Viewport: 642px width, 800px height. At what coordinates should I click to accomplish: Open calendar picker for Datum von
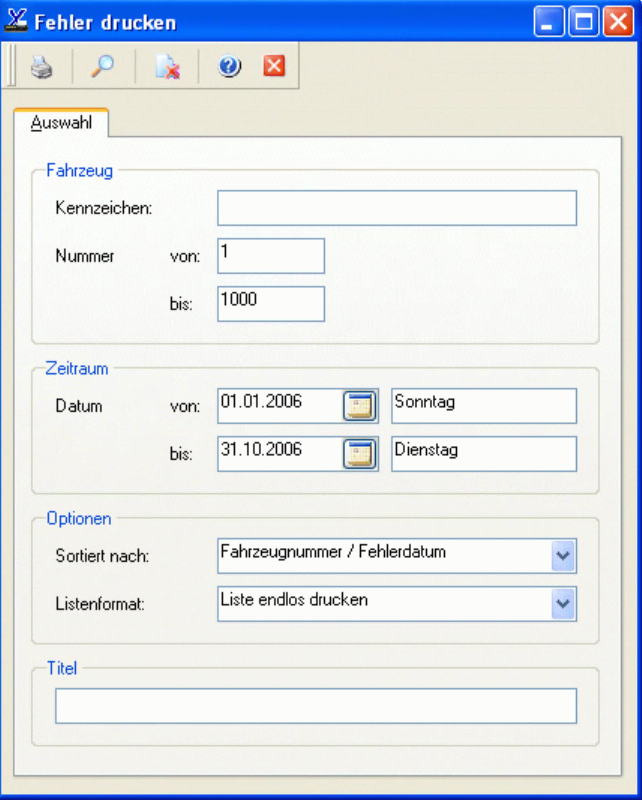pos(360,406)
